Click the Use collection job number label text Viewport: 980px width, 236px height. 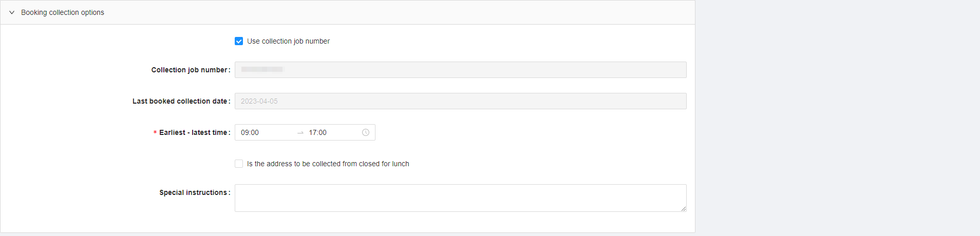[288, 41]
